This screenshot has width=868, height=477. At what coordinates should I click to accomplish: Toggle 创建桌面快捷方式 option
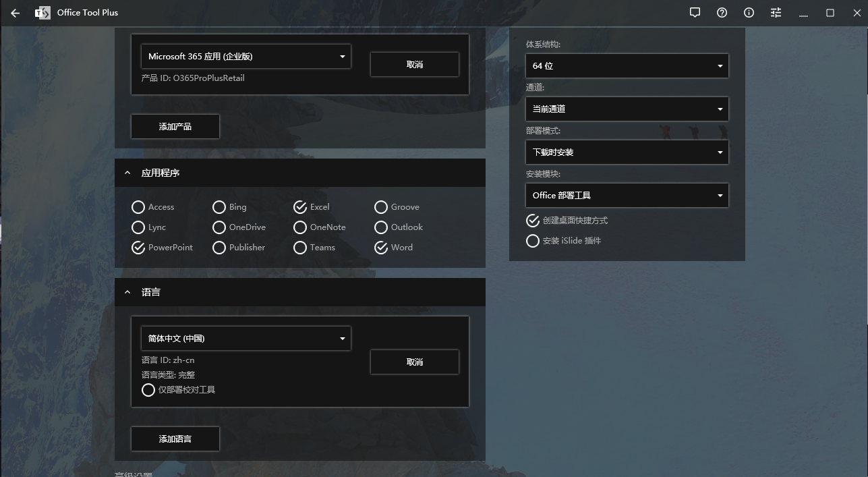[x=533, y=221]
